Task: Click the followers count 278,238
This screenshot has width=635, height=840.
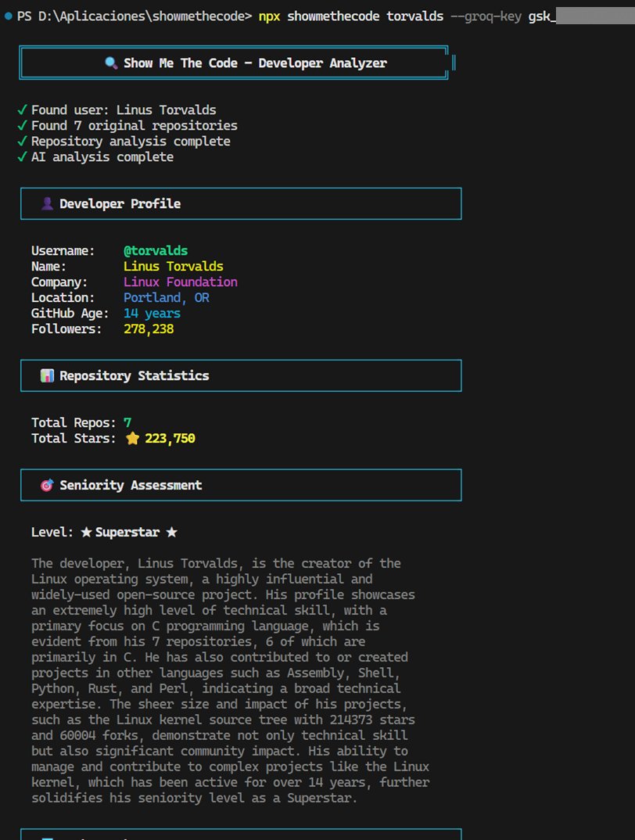Action: tap(149, 329)
